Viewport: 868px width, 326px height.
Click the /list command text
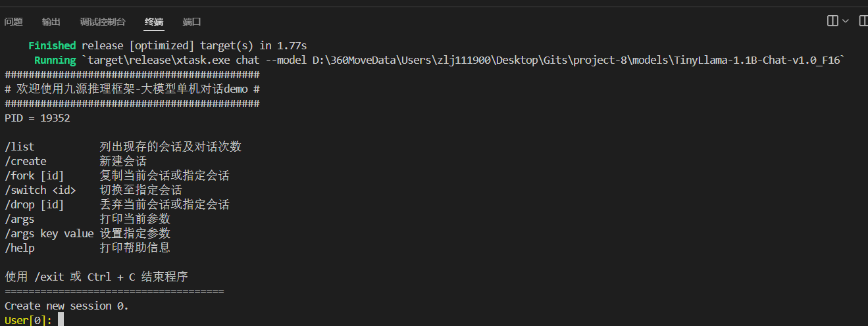click(20, 147)
